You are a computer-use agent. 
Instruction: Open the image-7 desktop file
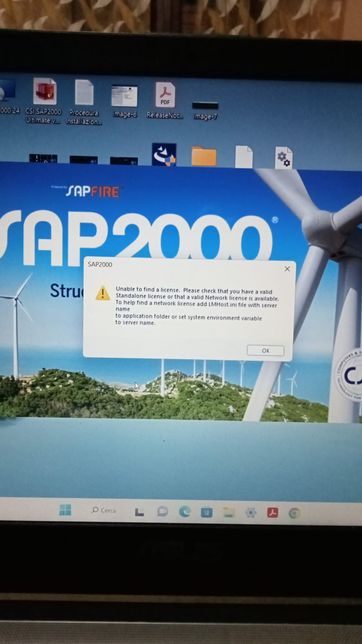[x=205, y=111]
